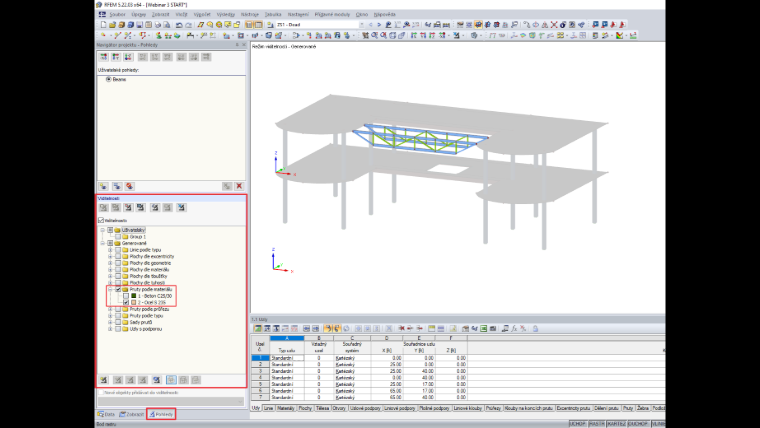
Task: Expand the Plochy dle excentricity node
Action: click(x=110, y=256)
